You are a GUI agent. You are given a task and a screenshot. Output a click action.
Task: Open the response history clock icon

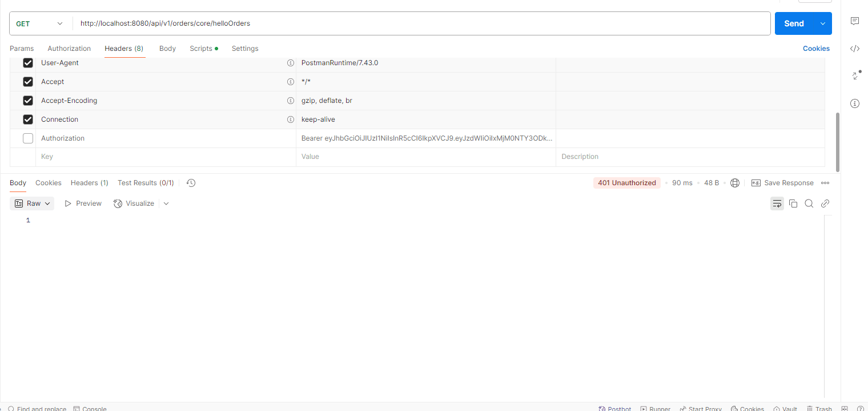pyautogui.click(x=191, y=183)
